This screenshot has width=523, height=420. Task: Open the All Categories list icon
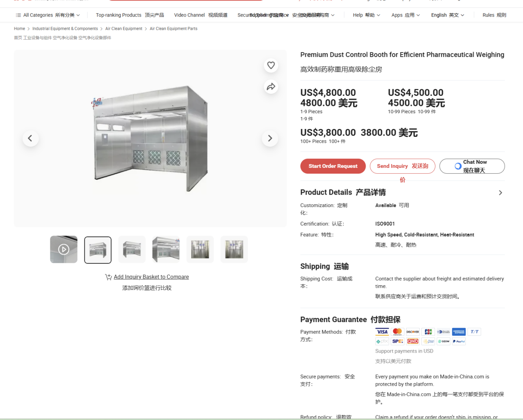(18, 15)
